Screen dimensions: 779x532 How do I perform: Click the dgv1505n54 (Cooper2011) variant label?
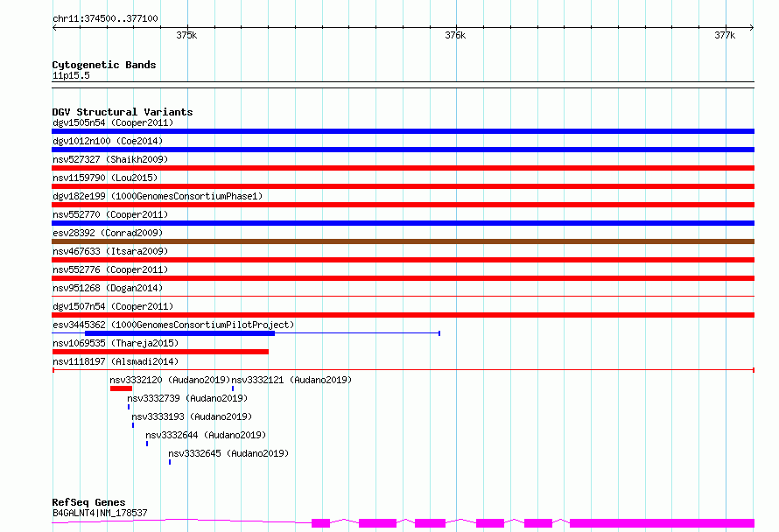pos(113,122)
